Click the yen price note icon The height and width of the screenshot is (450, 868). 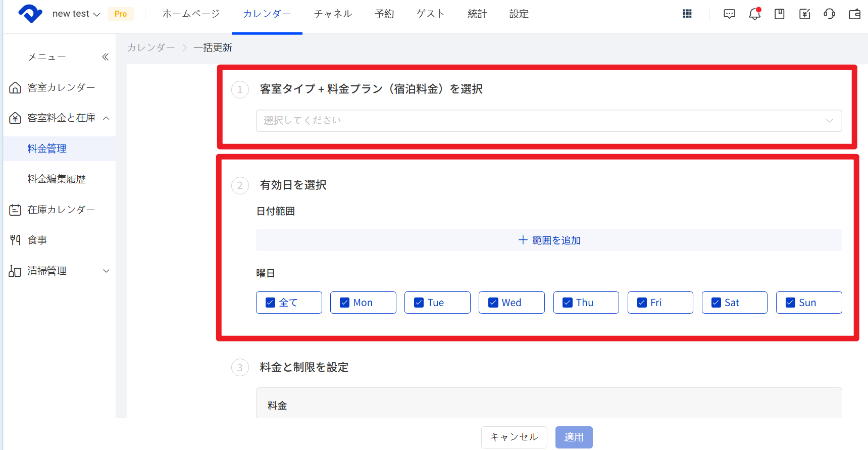point(805,14)
